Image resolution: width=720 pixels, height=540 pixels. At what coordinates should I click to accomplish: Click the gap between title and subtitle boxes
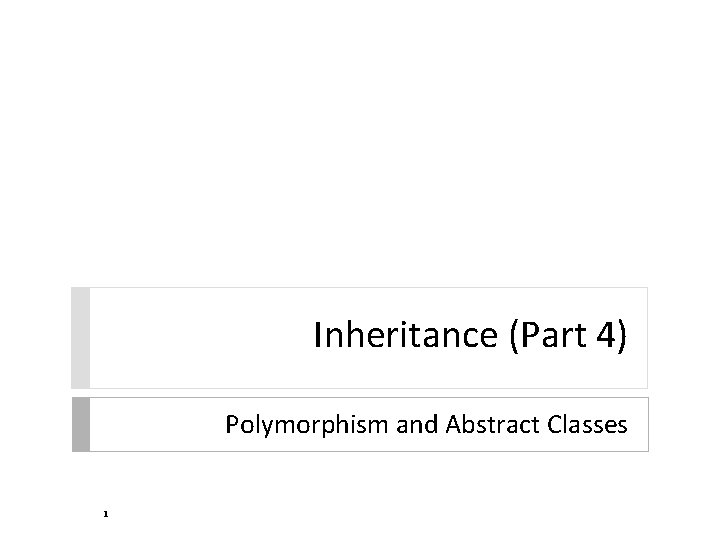[360, 393]
